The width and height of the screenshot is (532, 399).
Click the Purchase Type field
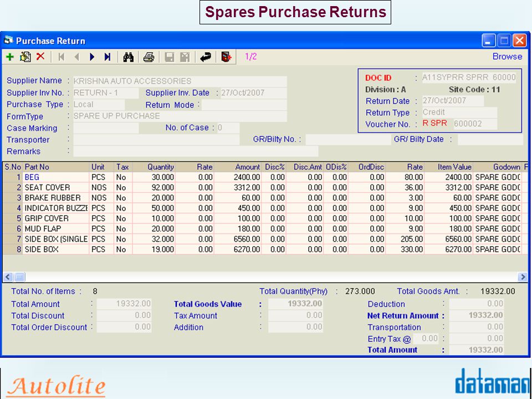[x=99, y=105]
